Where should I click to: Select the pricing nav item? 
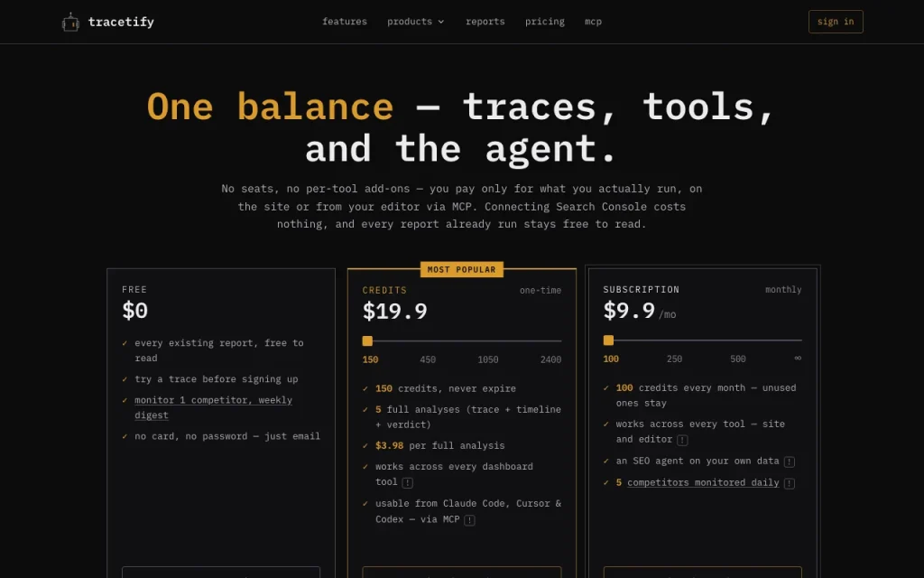click(544, 22)
